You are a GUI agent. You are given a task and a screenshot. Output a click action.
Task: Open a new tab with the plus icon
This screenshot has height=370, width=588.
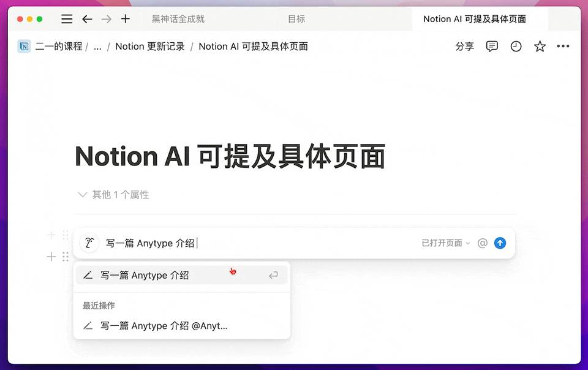tap(126, 19)
